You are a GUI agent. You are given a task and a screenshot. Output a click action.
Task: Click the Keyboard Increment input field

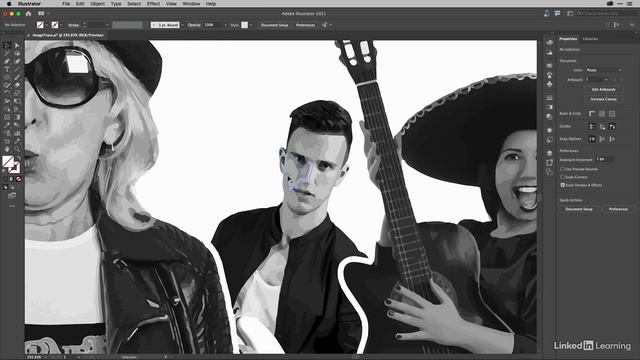(x=604, y=159)
